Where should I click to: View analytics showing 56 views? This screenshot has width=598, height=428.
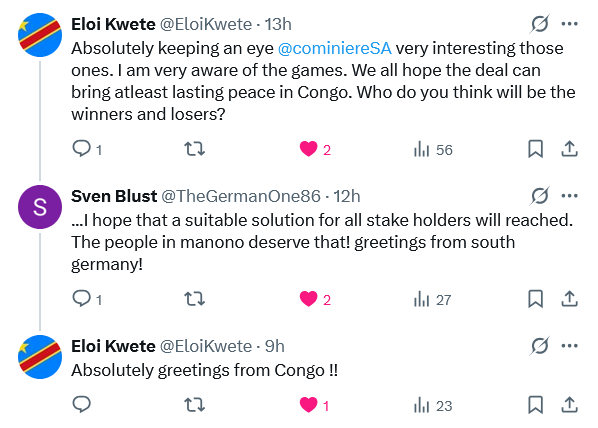coord(433,150)
